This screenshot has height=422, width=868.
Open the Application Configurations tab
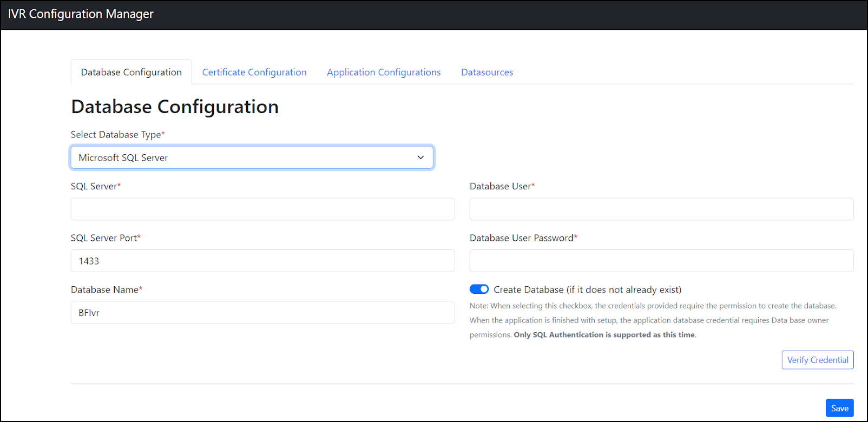[384, 72]
